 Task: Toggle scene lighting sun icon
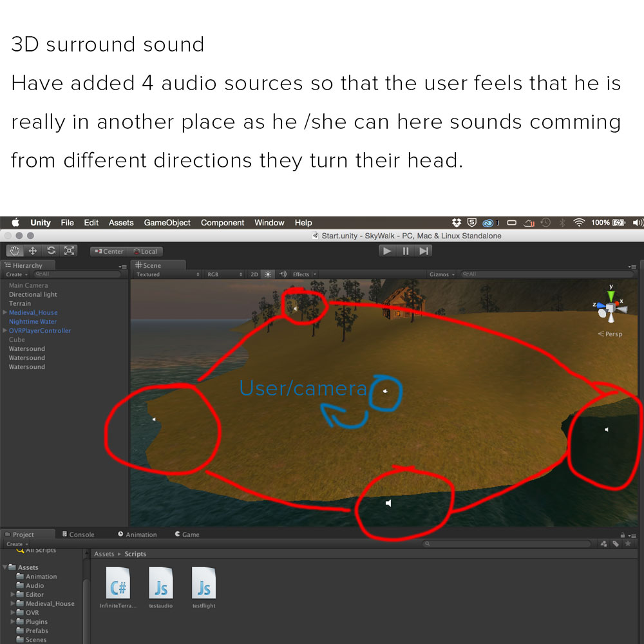click(268, 274)
